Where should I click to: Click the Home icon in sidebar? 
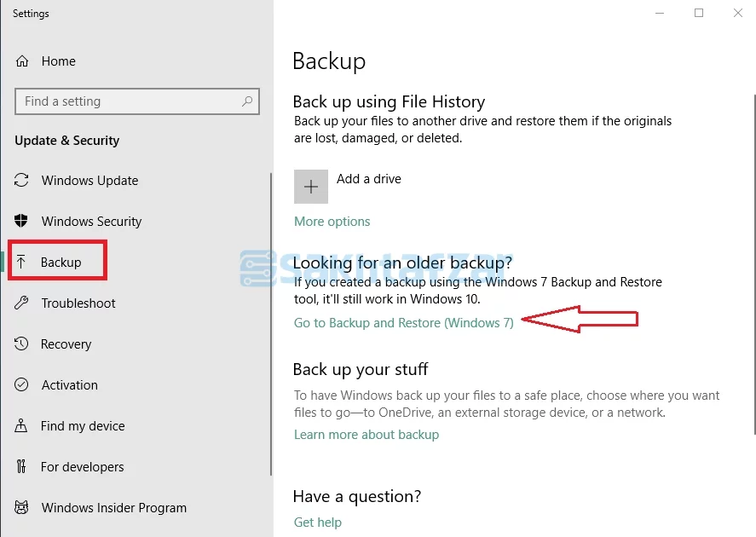23,61
